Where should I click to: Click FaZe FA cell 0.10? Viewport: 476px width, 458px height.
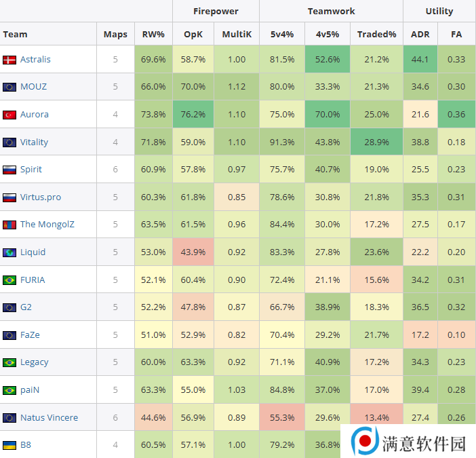click(456, 335)
